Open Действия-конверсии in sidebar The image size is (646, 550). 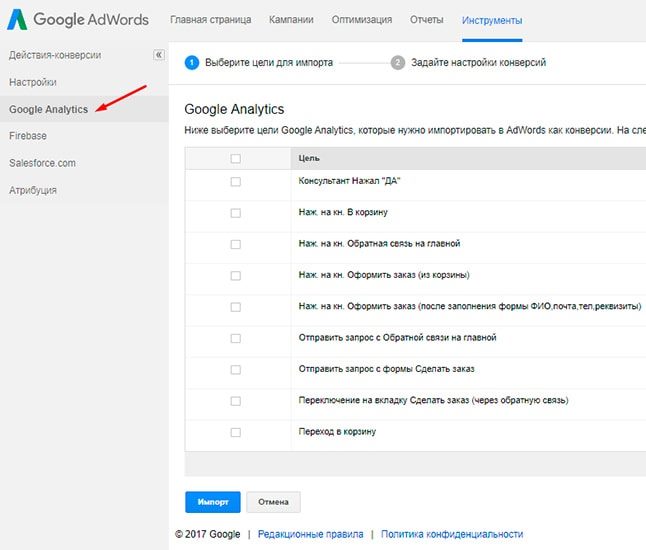tap(55, 55)
